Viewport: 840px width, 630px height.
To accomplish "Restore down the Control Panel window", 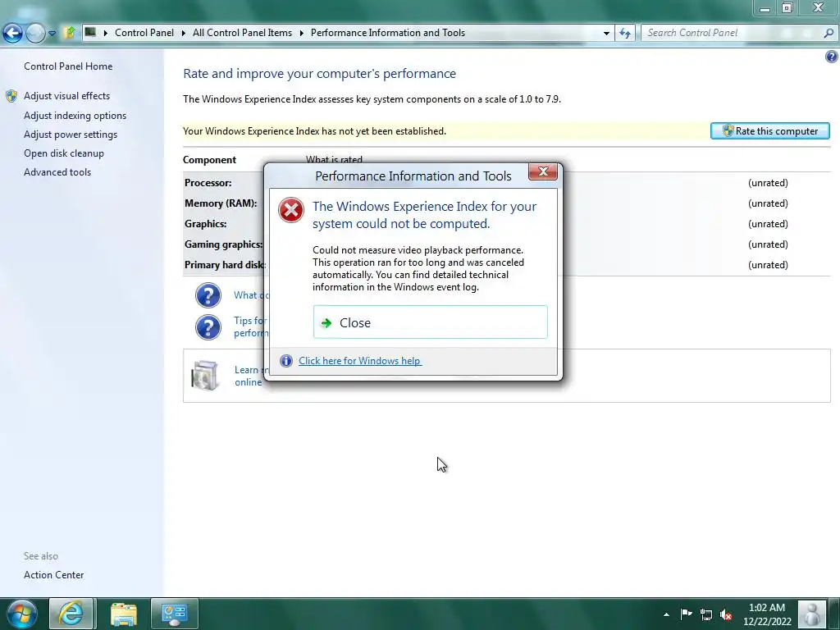I will (x=787, y=8).
